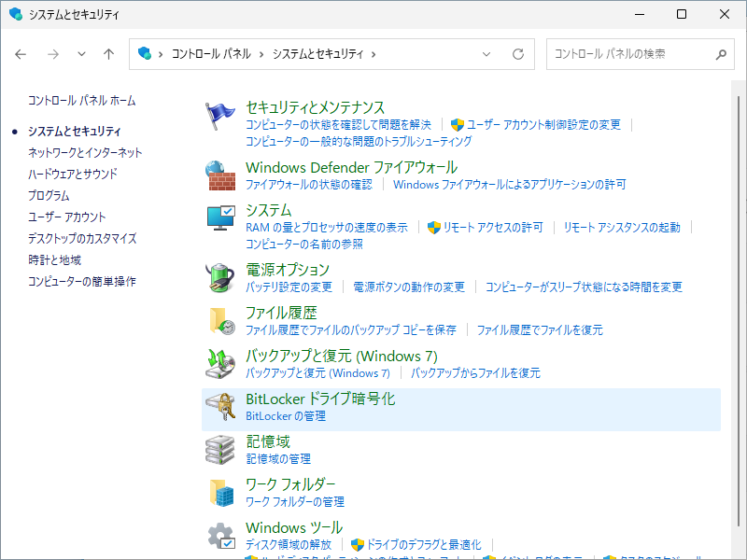Expand the address bar history dropdown
The height and width of the screenshot is (560, 747).
pyautogui.click(x=486, y=54)
